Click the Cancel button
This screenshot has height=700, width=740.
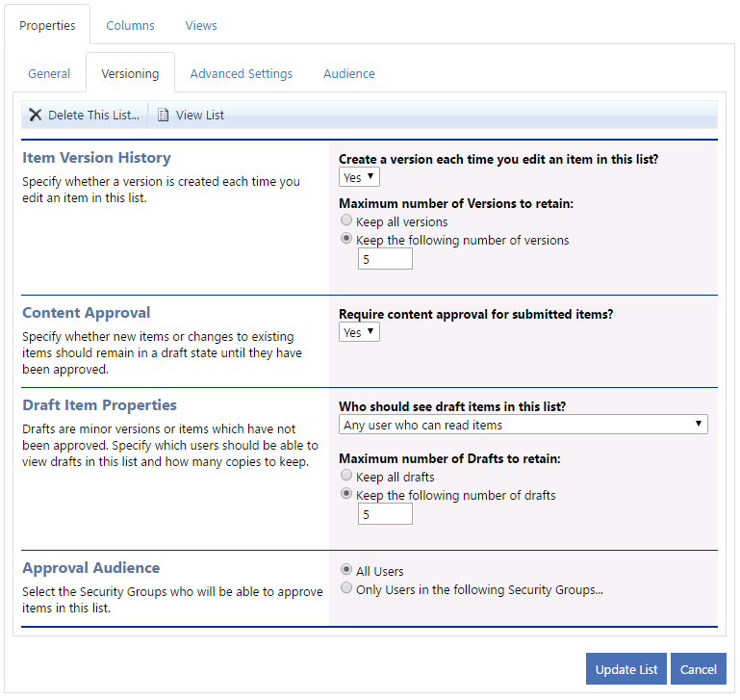click(x=698, y=669)
